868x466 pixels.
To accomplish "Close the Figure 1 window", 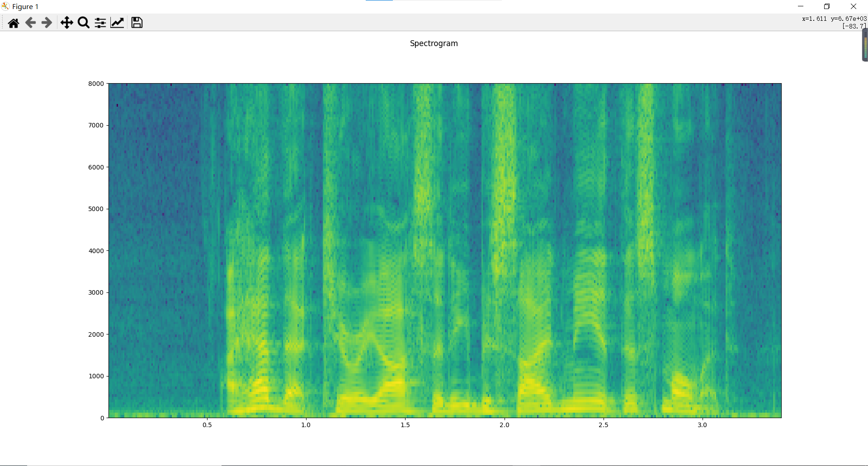I will (854, 6).
